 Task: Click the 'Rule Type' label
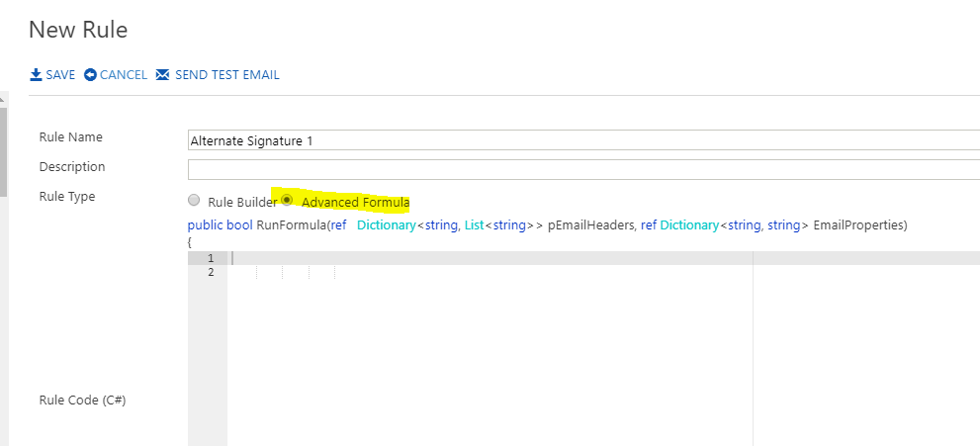pyautogui.click(x=67, y=197)
